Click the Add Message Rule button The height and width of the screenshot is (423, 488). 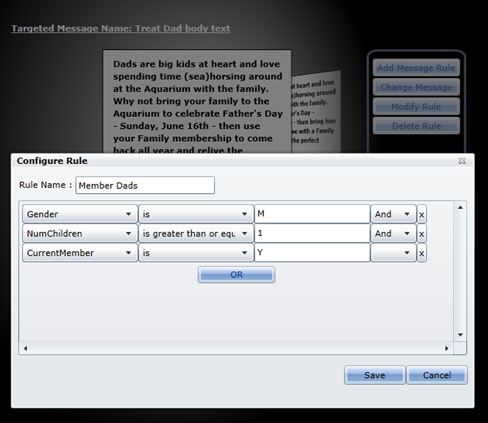(416, 68)
